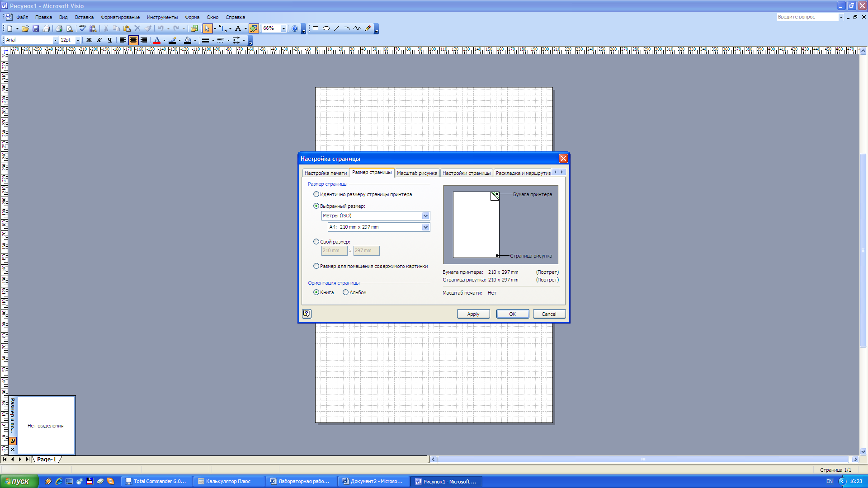The width and height of the screenshot is (868, 488).
Task: Activate the Connector tool
Action: coord(222,28)
